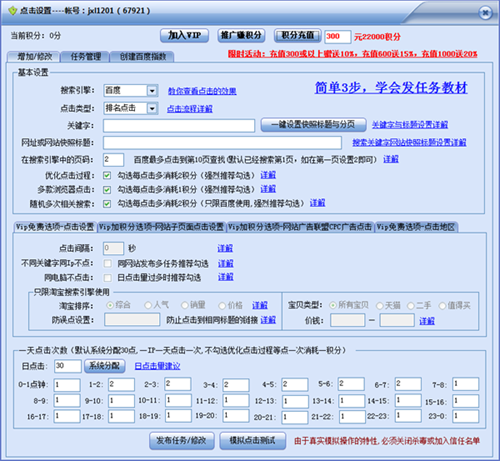This screenshot has width=500, height=461.
Task: Click the 发布任务/修改 button
Action: coord(182,441)
